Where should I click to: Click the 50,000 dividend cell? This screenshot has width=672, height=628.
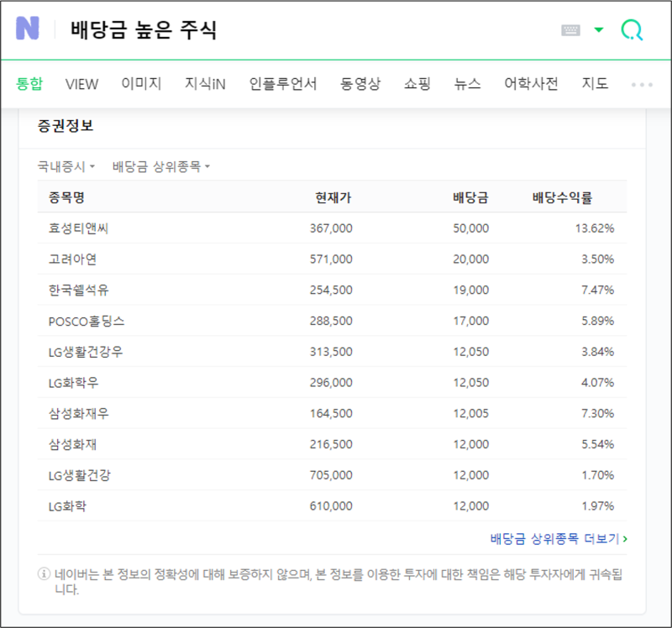pos(470,228)
